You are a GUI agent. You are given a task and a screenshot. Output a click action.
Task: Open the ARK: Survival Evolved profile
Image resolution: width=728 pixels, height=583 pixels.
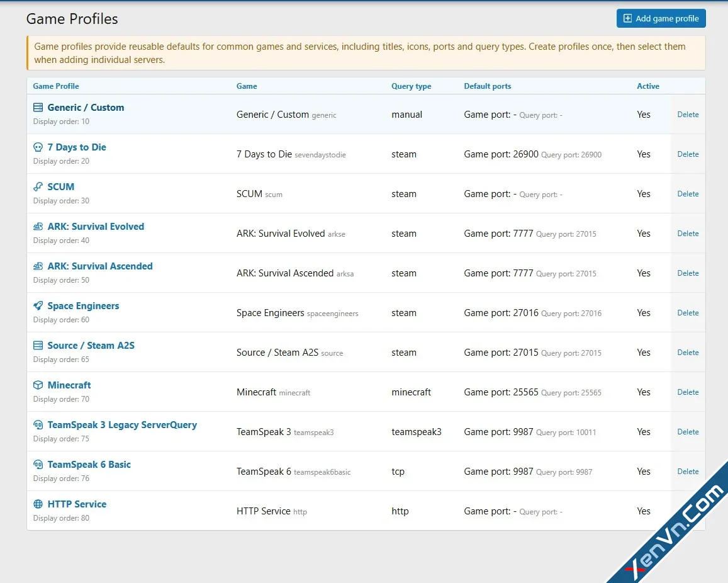(96, 227)
